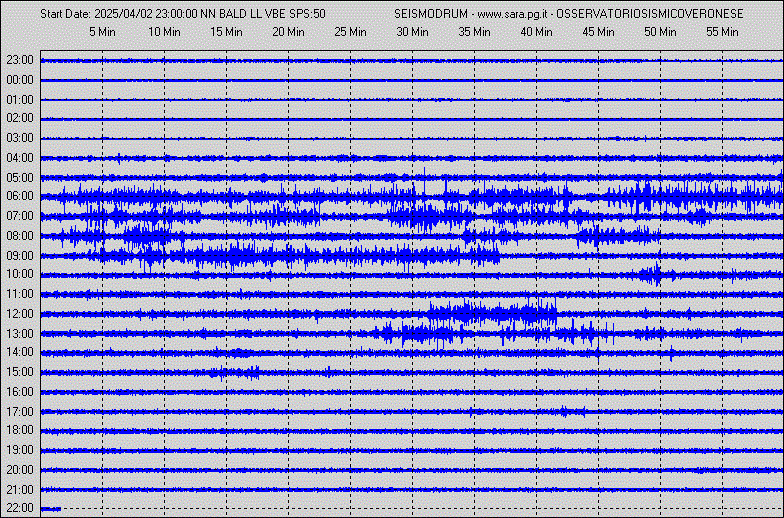Click the OSSERVATORIOSISMICOVERONESE text
The image size is (784, 518).
coord(650,14)
